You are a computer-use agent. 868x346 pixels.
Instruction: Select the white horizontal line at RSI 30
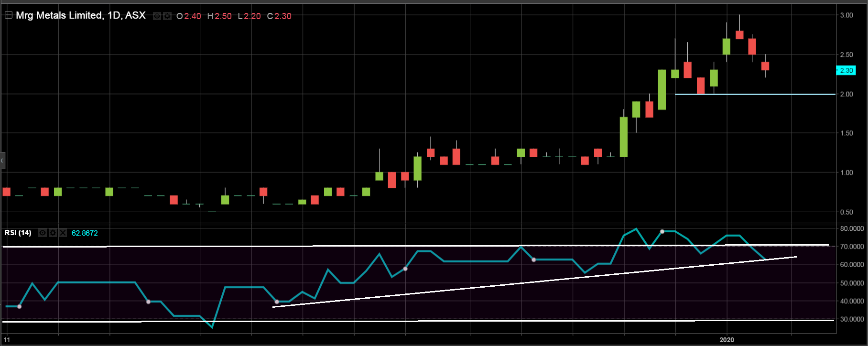pos(418,321)
